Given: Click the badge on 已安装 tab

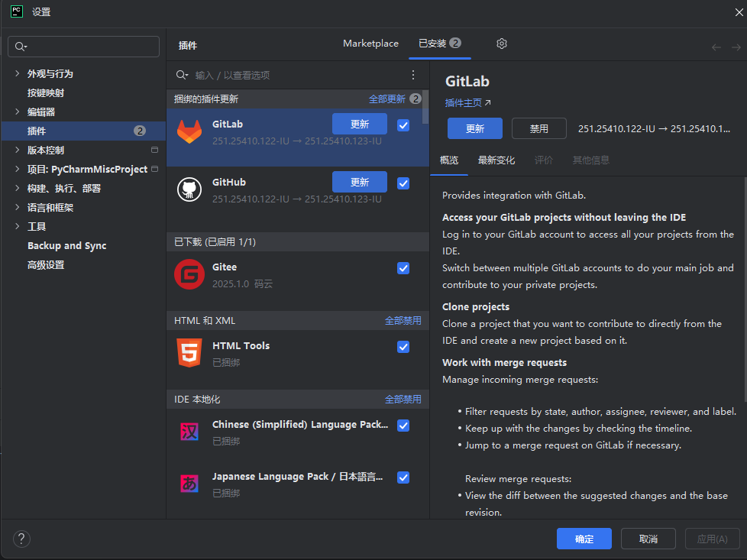Looking at the screenshot, I should [455, 43].
